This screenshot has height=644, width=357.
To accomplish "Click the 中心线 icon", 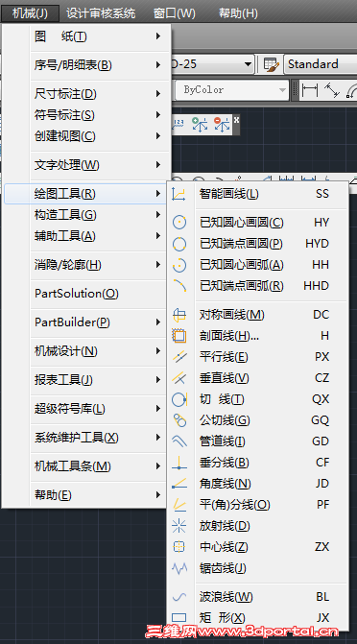I will point(179,547).
